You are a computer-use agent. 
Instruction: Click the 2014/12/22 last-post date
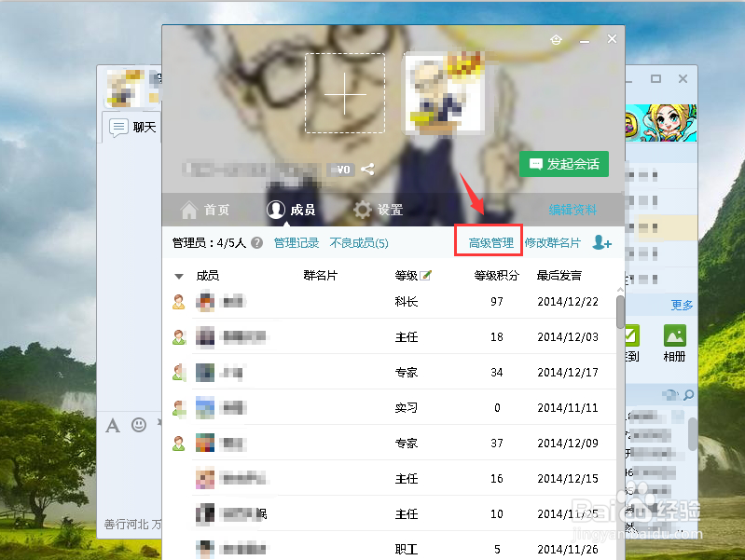click(568, 302)
